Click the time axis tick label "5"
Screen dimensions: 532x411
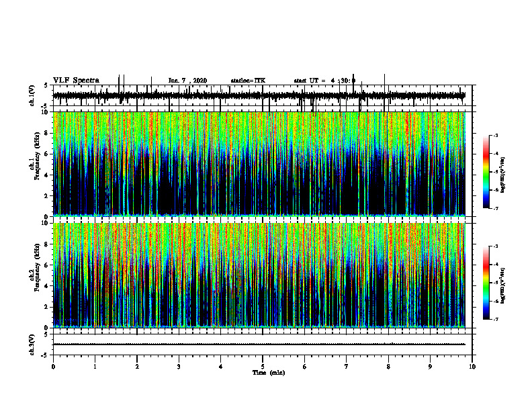tap(263, 367)
